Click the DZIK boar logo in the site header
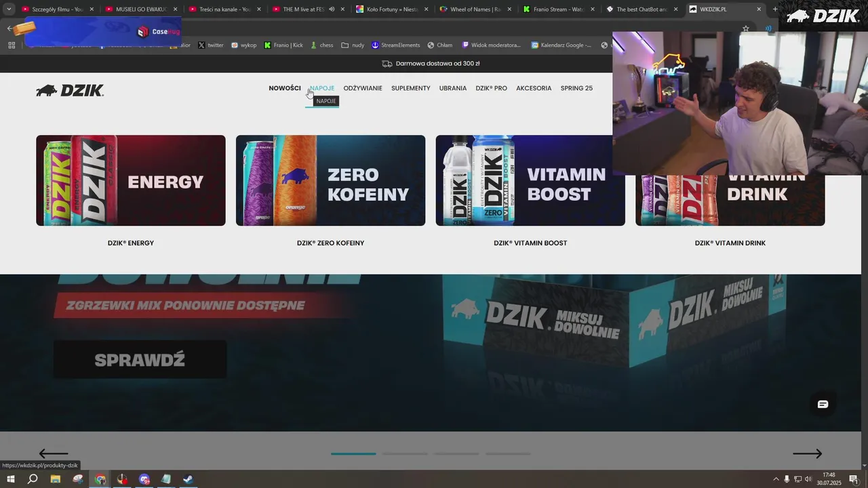The width and height of the screenshot is (868, 488). 70,90
